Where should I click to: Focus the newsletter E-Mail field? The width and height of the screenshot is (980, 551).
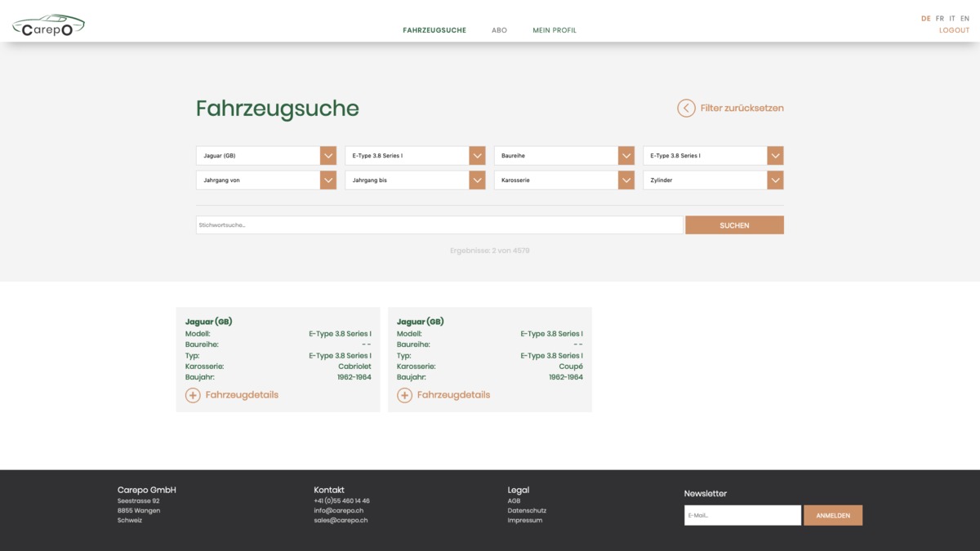[x=742, y=515]
